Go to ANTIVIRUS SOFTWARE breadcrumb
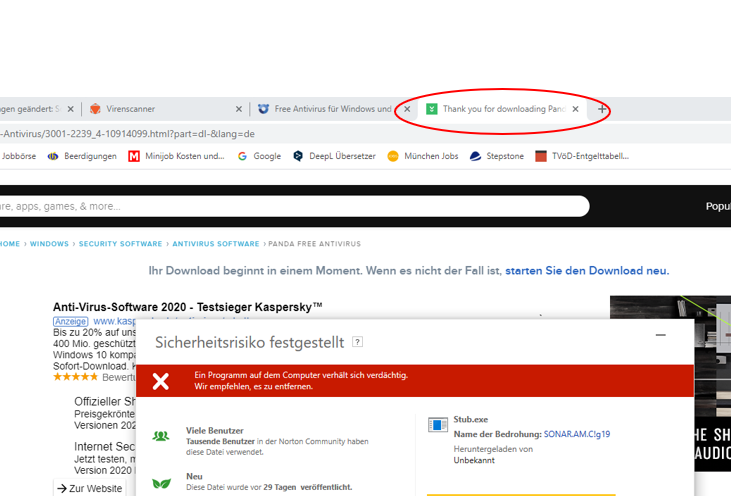Screen dimensions: 731x496 pos(216,244)
